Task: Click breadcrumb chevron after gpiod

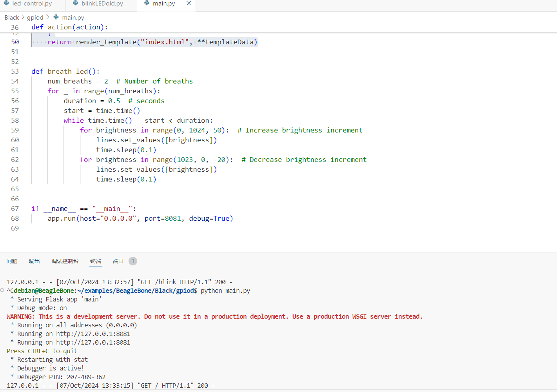Action: 47,17
